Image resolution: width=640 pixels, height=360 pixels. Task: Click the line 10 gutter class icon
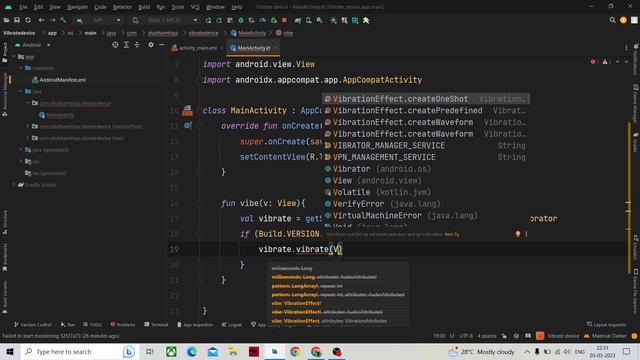(x=187, y=110)
